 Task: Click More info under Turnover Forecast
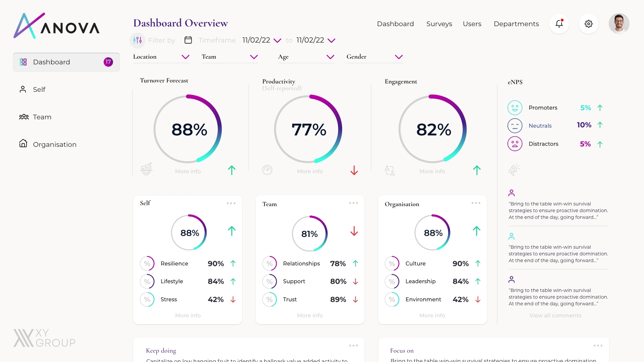(187, 171)
